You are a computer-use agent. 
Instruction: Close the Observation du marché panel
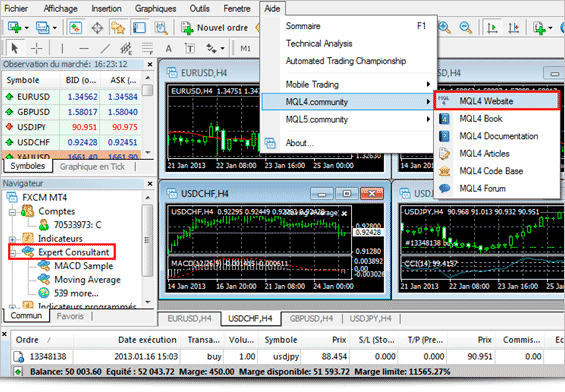(x=150, y=64)
